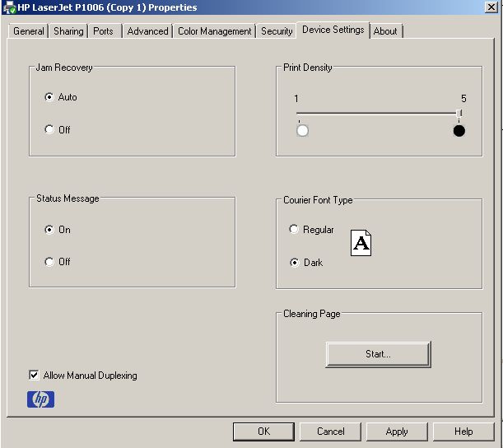Open the About tab
This screenshot has height=448, width=503.
385,31
